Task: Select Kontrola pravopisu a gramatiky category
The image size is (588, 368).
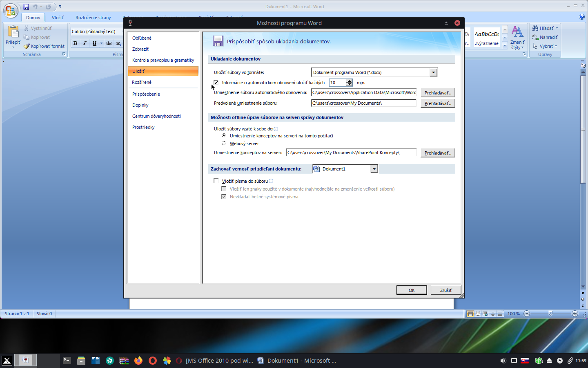Action: (163, 60)
